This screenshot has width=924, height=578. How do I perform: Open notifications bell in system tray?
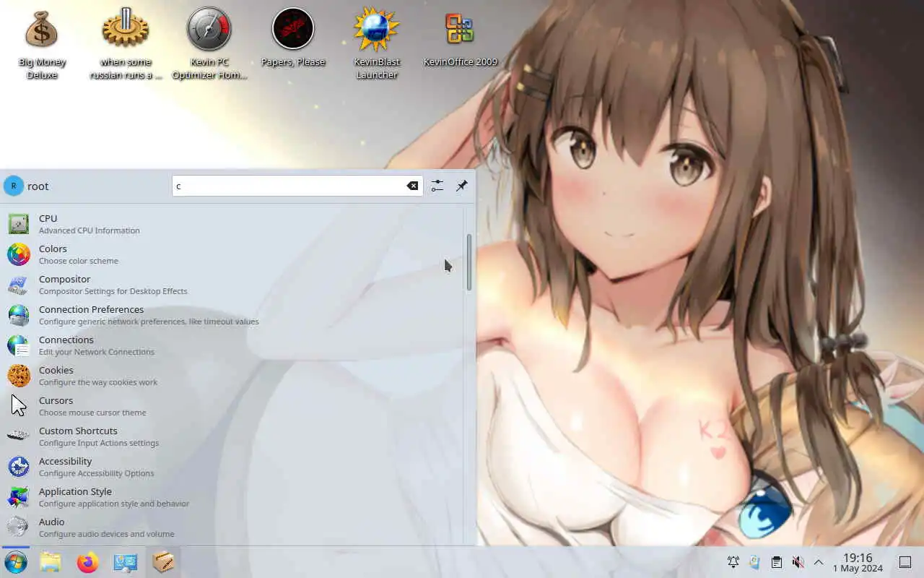(x=733, y=562)
